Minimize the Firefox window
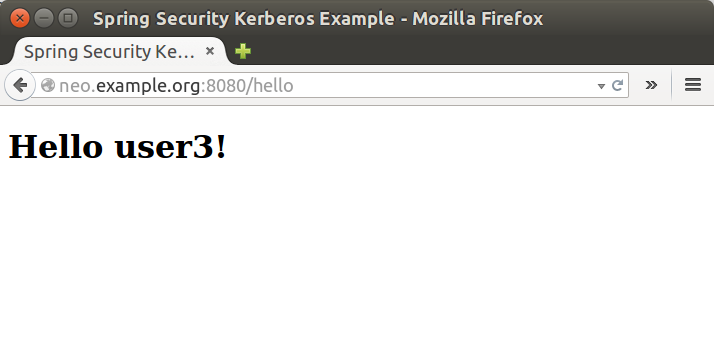The image size is (714, 363). (x=44, y=18)
